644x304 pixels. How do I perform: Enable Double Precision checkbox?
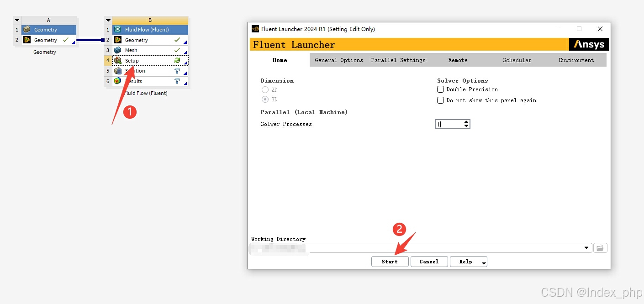coord(440,89)
